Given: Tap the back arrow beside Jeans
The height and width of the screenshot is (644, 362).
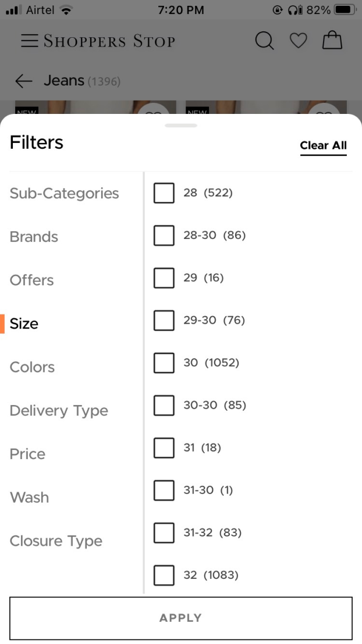Looking at the screenshot, I should pos(24,81).
